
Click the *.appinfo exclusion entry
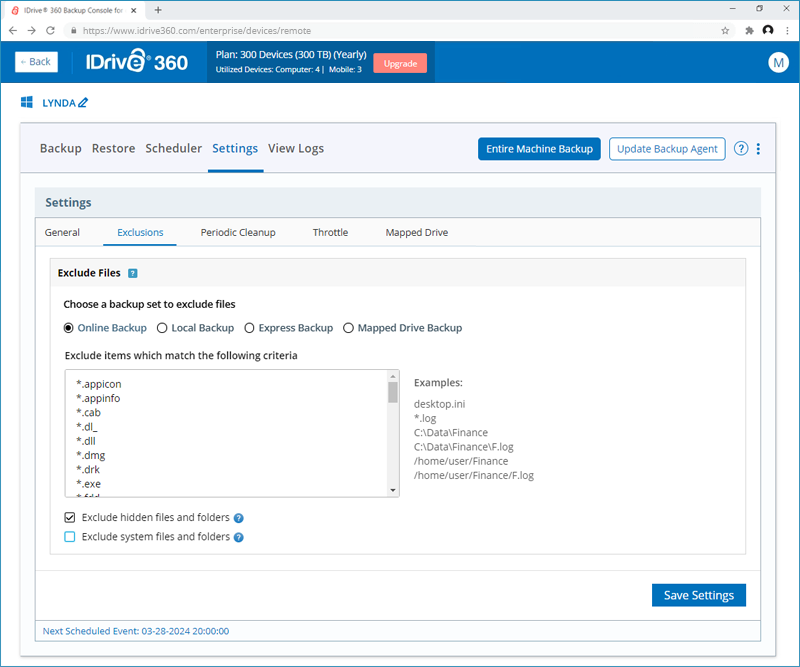tap(98, 399)
